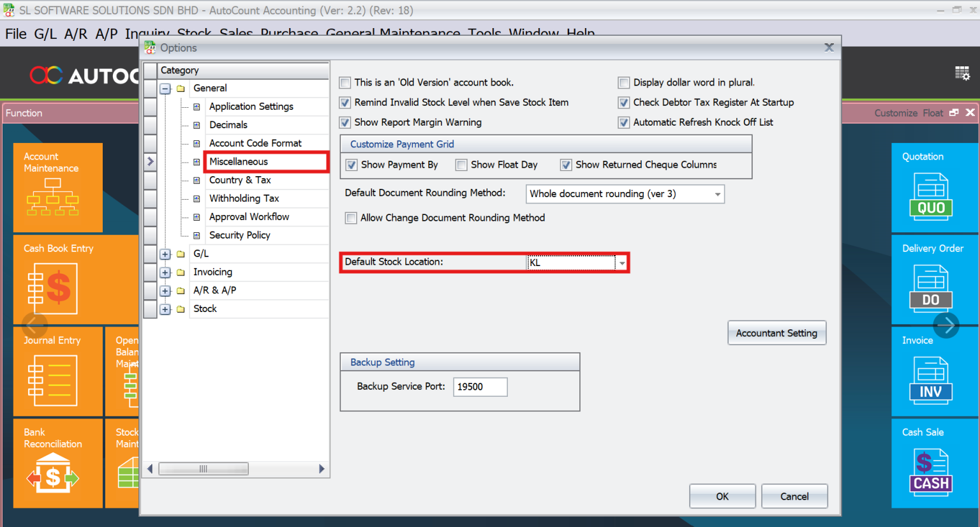980x527 pixels.
Task: Click the Backup Service Port field
Action: click(480, 387)
